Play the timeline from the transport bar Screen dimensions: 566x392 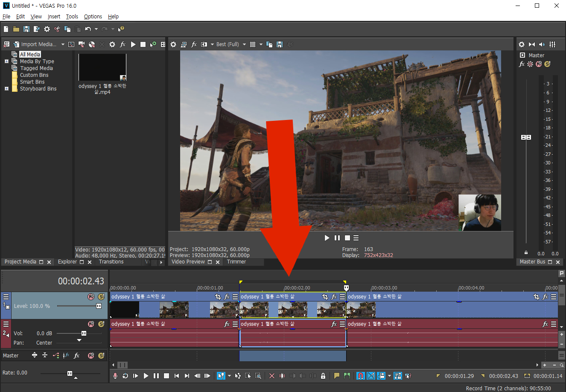coord(146,376)
